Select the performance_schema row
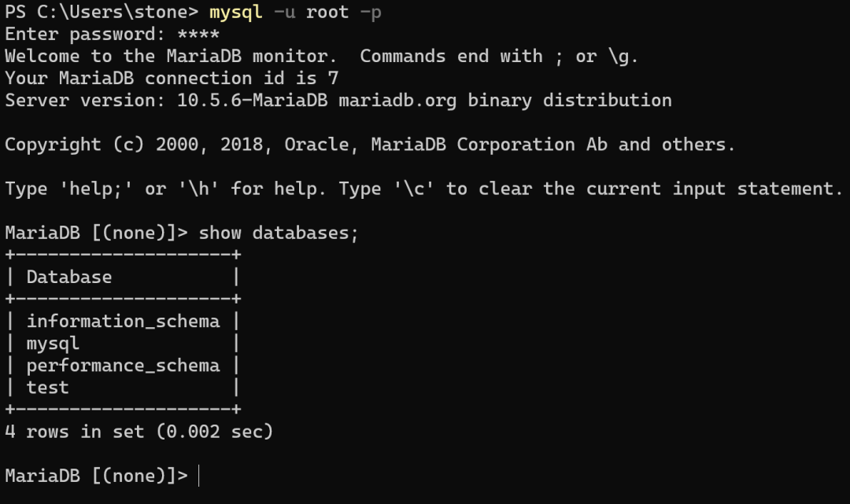The width and height of the screenshot is (850, 504). coord(123,366)
